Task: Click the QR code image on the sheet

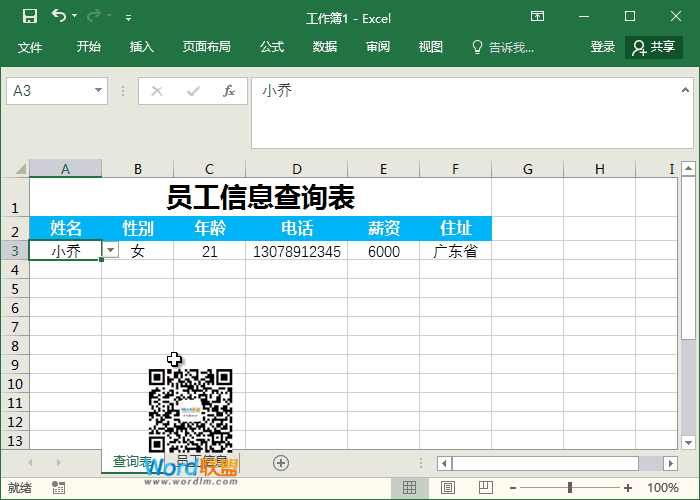Action: click(x=191, y=411)
